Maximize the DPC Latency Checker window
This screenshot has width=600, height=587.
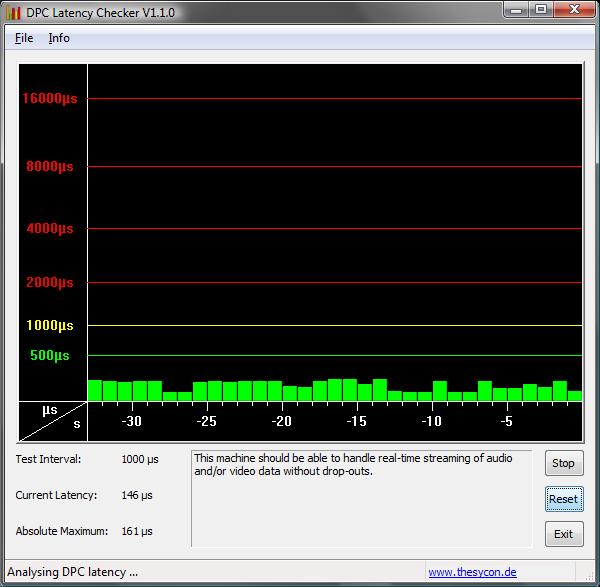(x=541, y=10)
